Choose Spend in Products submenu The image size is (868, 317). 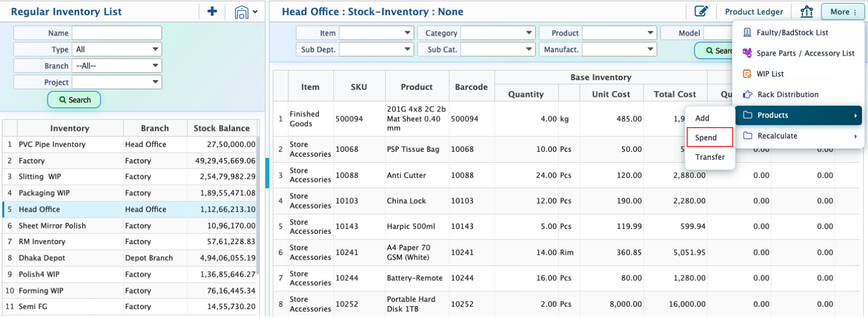pyautogui.click(x=710, y=137)
